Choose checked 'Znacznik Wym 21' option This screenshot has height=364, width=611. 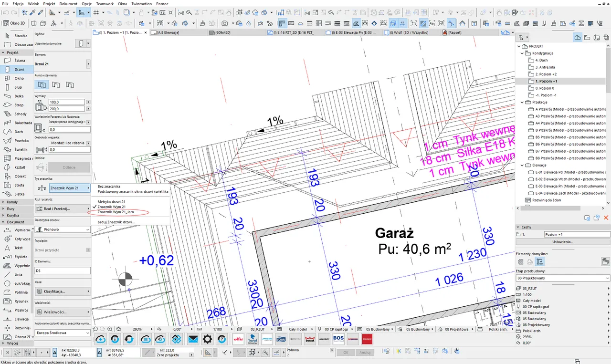[x=111, y=207]
